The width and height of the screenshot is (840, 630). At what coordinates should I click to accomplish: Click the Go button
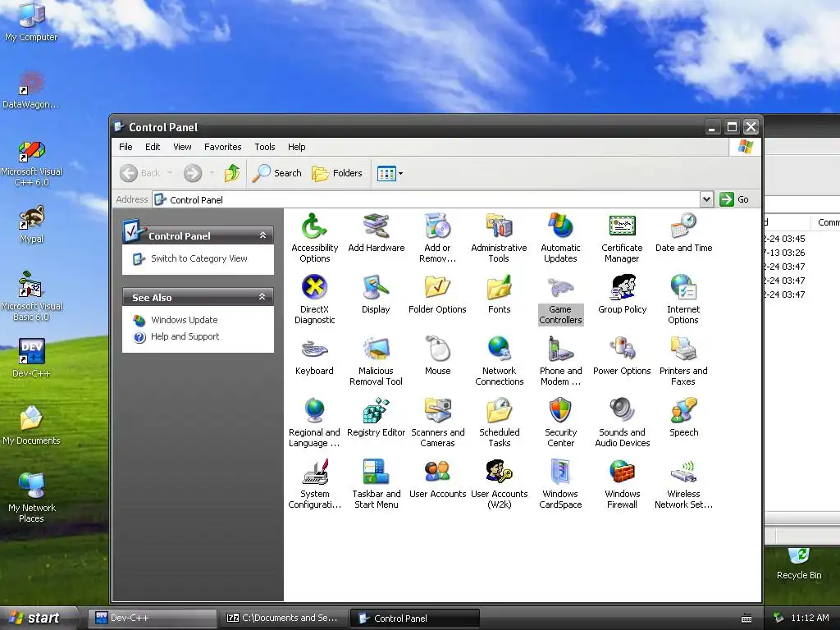point(735,199)
